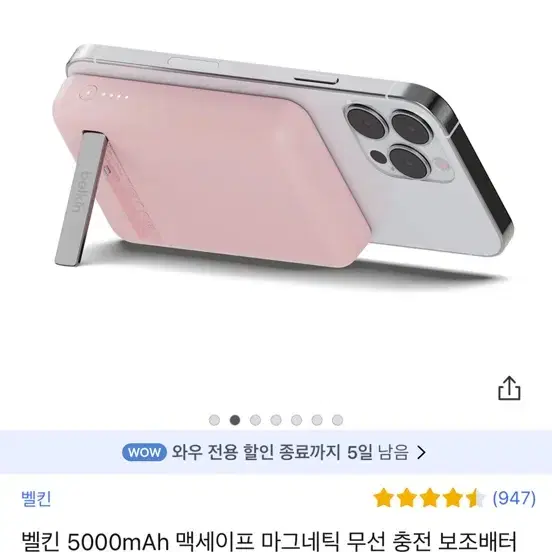Expand the WOW discount banner chevron arrow
Screen dimensions: 552x552
pos(421,453)
